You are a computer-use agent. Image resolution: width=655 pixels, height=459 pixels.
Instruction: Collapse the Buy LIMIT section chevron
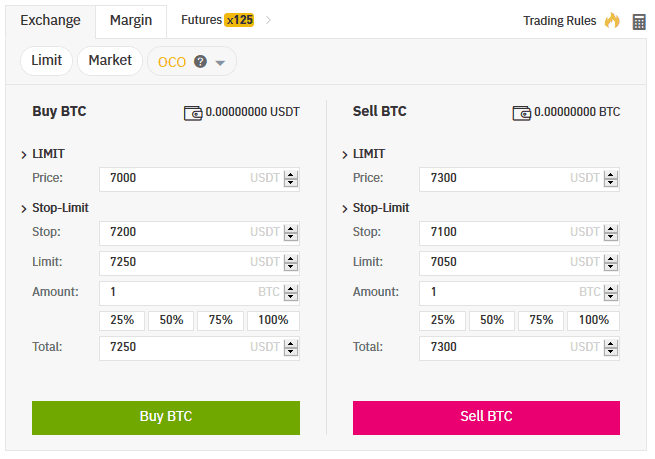tap(24, 155)
